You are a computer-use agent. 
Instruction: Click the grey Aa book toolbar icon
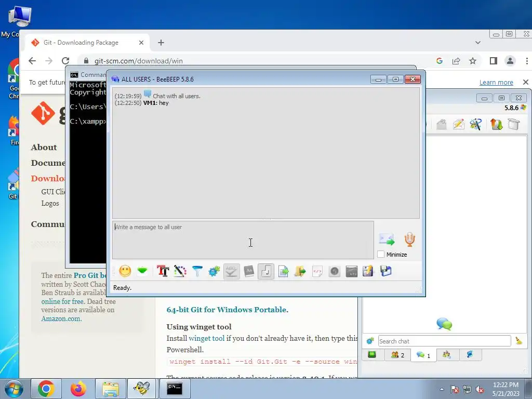249,271
